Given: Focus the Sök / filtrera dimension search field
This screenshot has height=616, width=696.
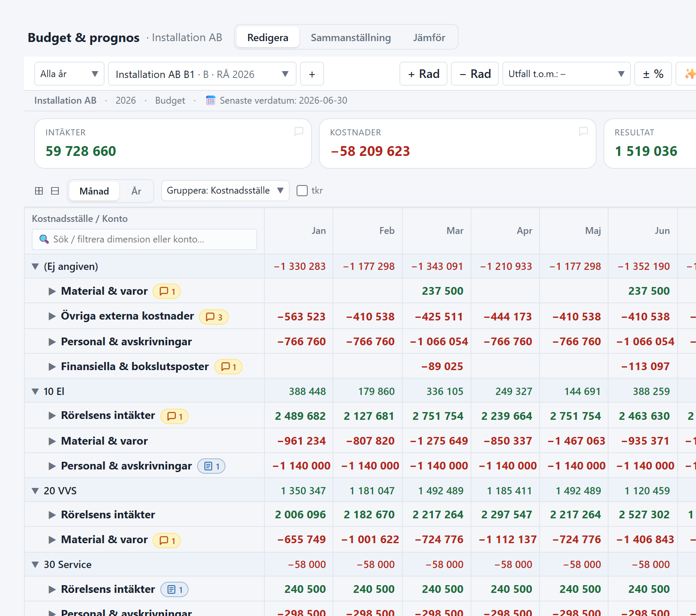Looking at the screenshot, I should click(144, 239).
